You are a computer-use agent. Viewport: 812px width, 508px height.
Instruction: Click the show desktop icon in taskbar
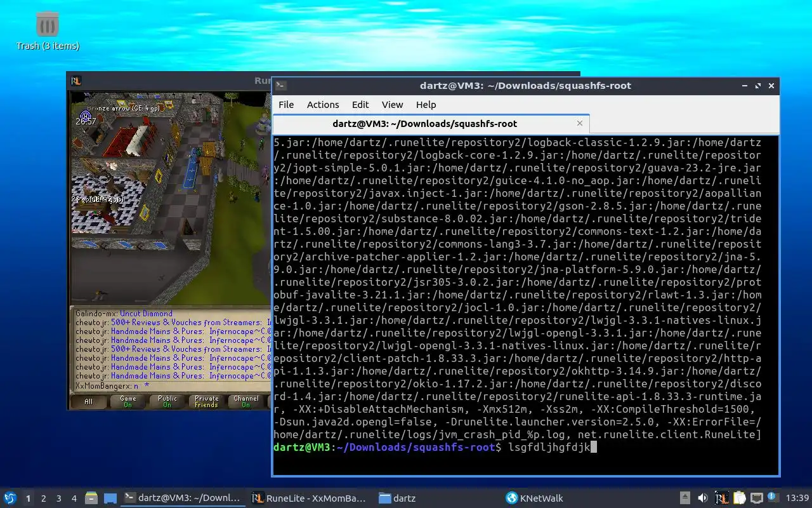110,498
